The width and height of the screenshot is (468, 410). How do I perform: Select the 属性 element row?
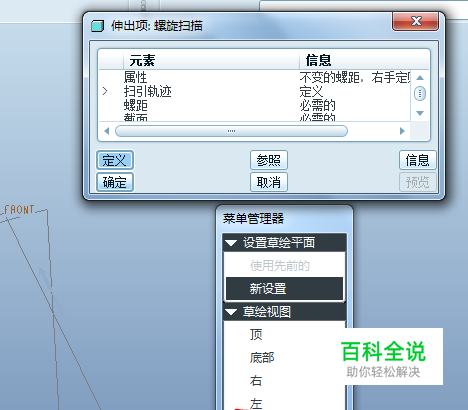tap(255, 77)
